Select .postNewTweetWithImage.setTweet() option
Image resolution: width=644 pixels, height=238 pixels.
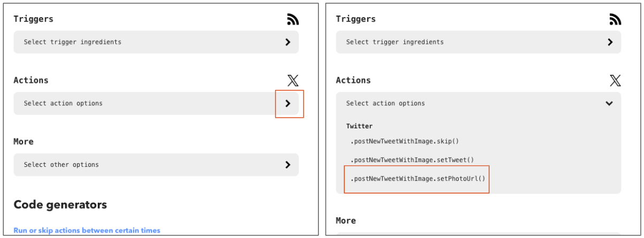(x=412, y=159)
